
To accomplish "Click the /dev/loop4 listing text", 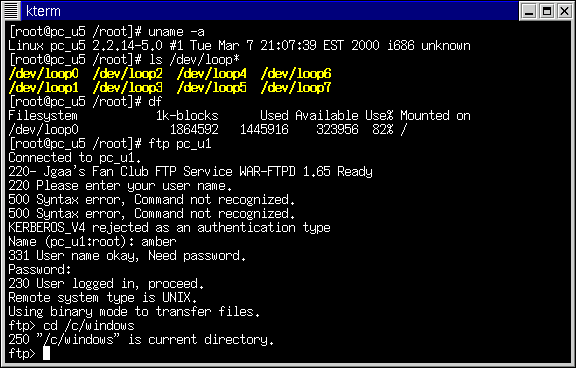I will click(212, 74).
